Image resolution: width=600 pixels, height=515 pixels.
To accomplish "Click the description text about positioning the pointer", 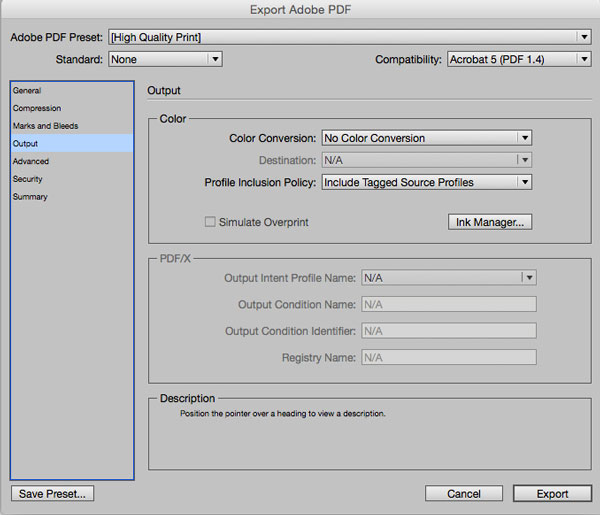I will click(x=283, y=414).
